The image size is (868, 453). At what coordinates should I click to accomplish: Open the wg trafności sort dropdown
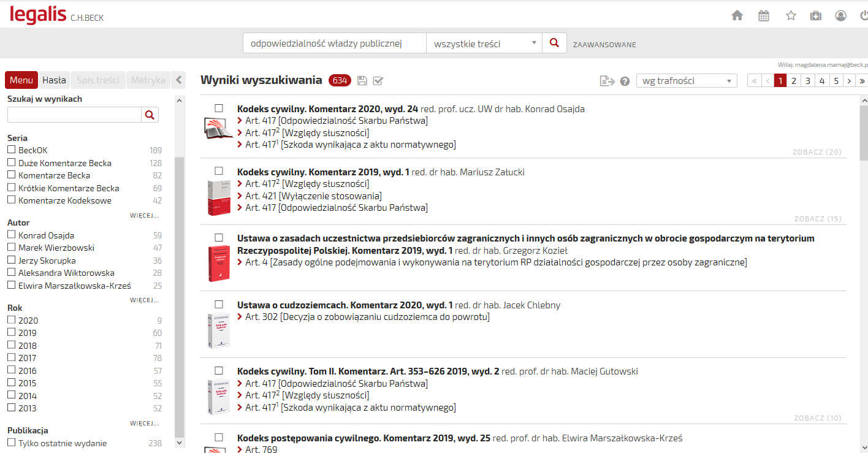(x=687, y=81)
